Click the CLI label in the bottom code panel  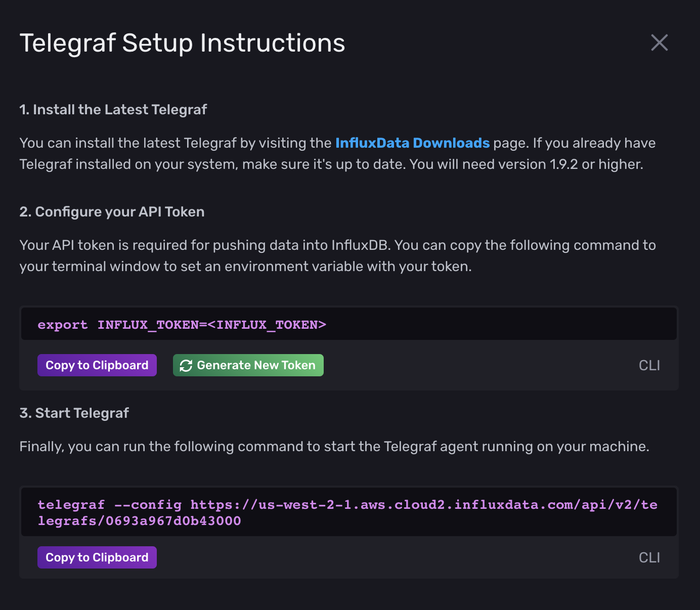[x=649, y=557]
